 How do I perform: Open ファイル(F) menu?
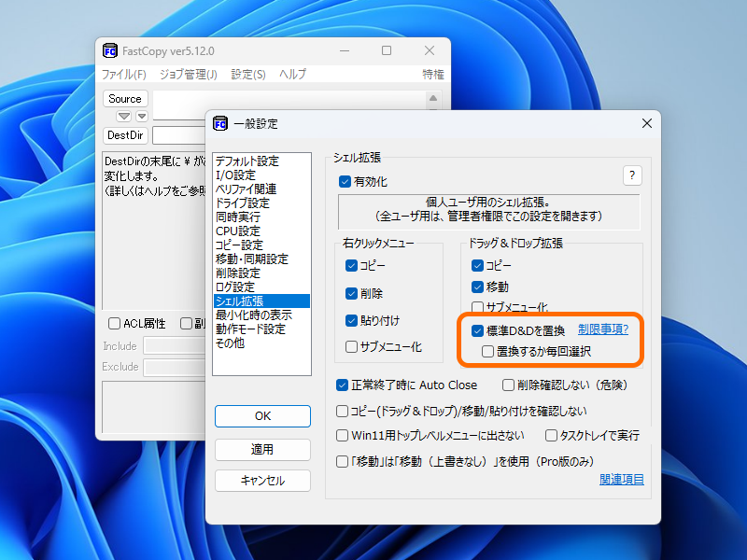click(124, 75)
